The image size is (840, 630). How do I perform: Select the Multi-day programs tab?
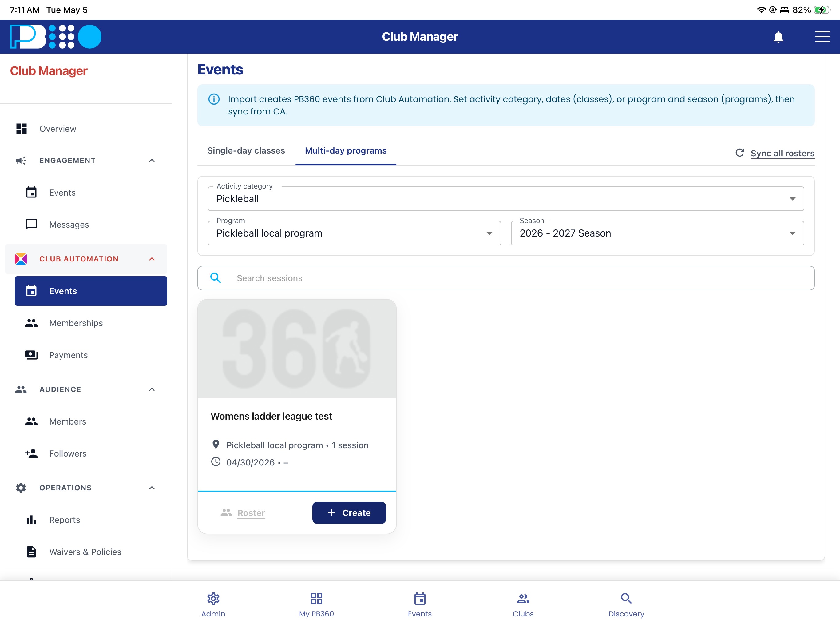[x=346, y=150]
